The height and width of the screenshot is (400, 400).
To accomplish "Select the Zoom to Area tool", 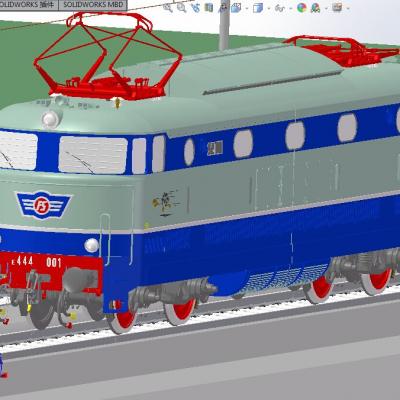I will (x=181, y=8).
